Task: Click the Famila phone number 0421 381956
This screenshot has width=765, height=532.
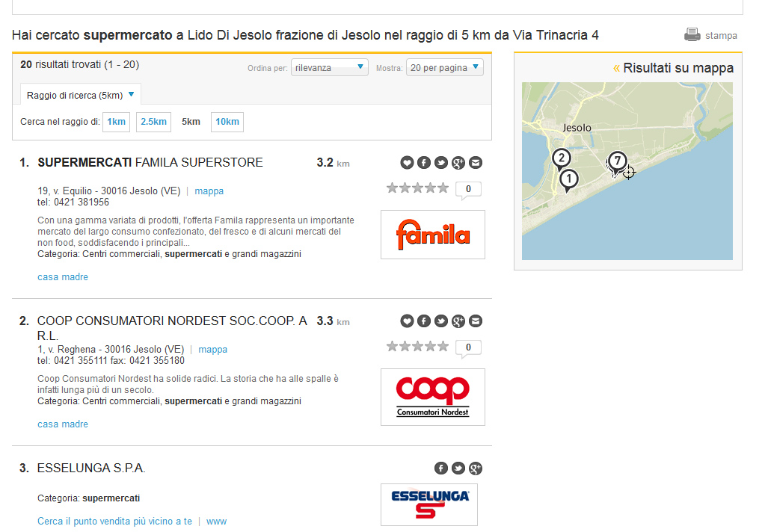Action: (x=82, y=202)
